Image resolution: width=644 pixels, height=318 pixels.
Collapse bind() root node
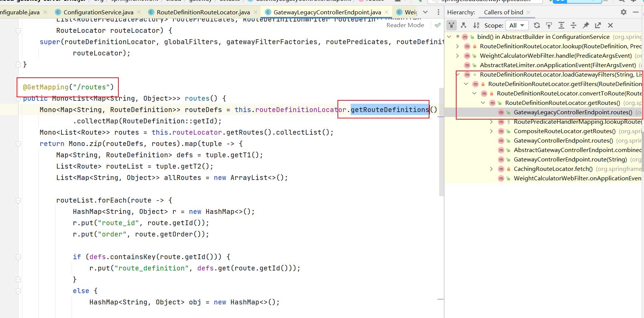coord(449,37)
